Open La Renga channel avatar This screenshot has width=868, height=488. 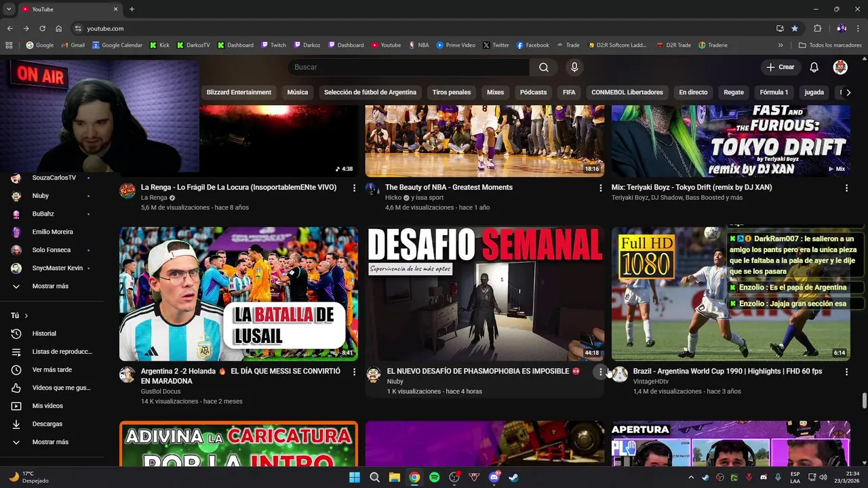[x=127, y=190]
